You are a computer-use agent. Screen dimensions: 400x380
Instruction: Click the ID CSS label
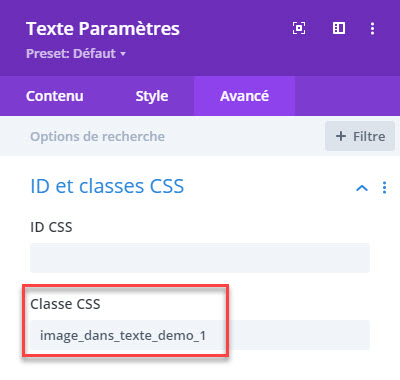[x=51, y=227]
